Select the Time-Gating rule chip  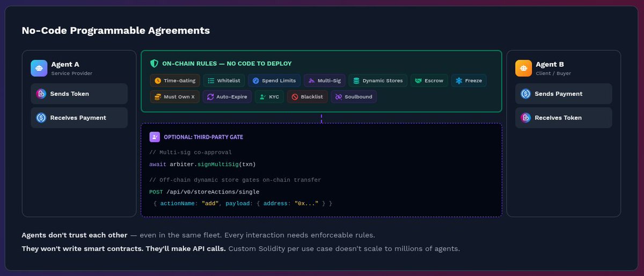coord(175,80)
